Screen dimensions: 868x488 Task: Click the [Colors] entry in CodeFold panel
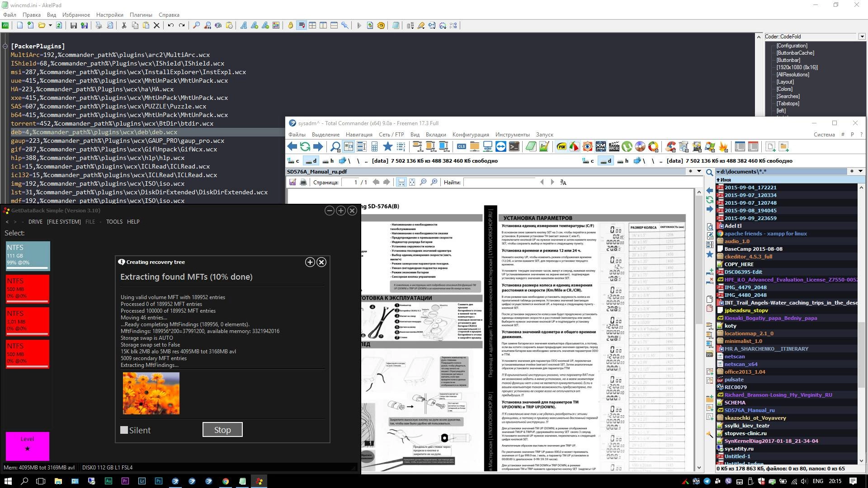(784, 89)
